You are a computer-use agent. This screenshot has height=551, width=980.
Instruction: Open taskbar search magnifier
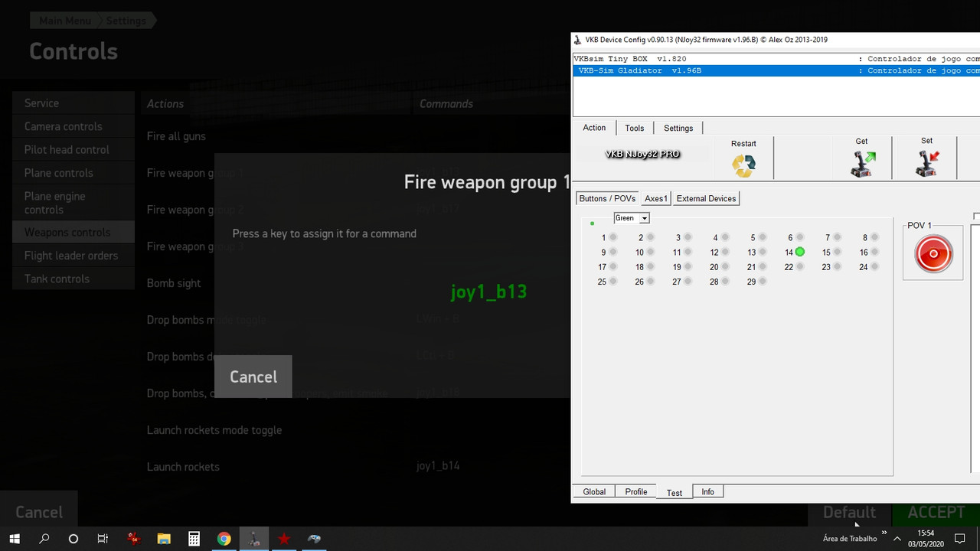pyautogui.click(x=44, y=539)
